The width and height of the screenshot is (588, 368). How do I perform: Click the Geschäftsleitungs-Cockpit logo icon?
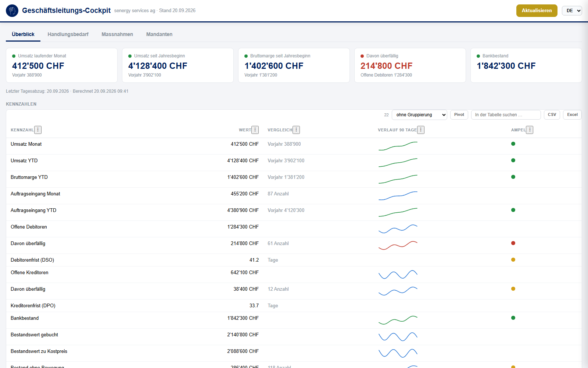click(12, 11)
